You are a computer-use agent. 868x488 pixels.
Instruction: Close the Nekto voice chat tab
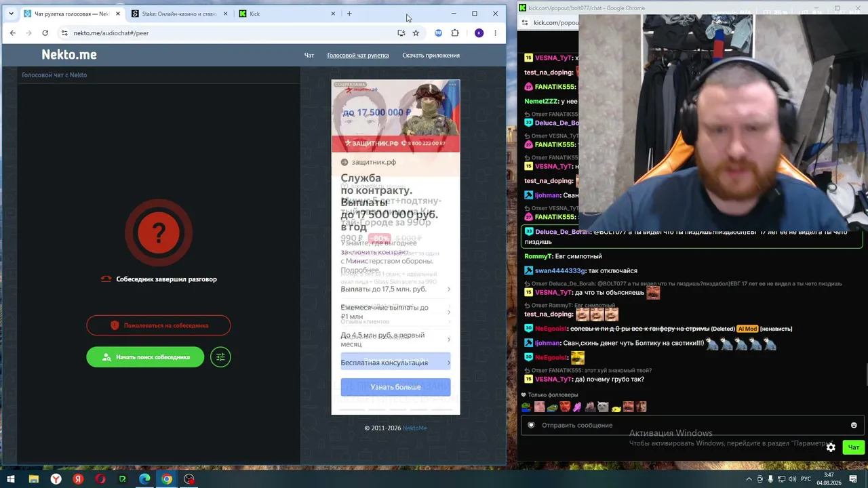[x=117, y=14]
